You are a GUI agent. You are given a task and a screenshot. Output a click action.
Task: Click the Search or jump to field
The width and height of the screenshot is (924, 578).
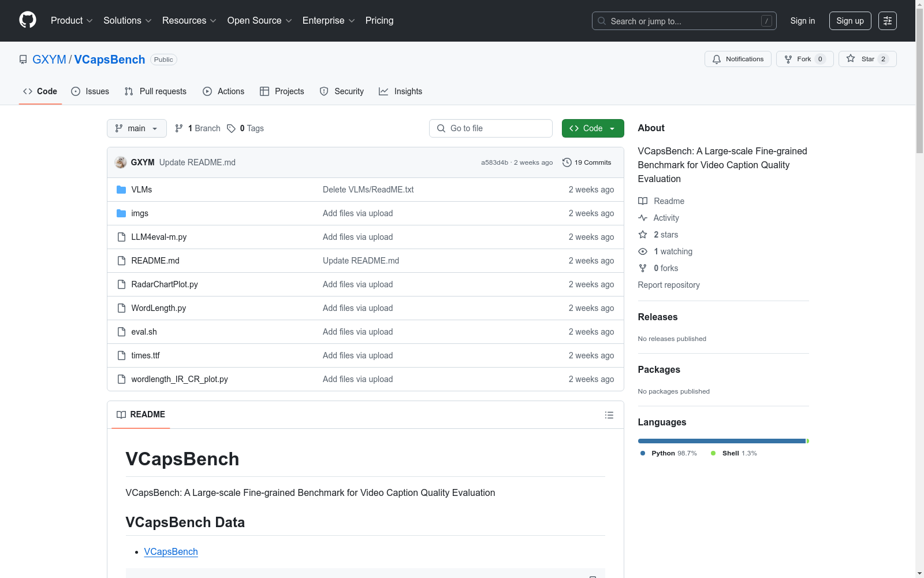[684, 21]
